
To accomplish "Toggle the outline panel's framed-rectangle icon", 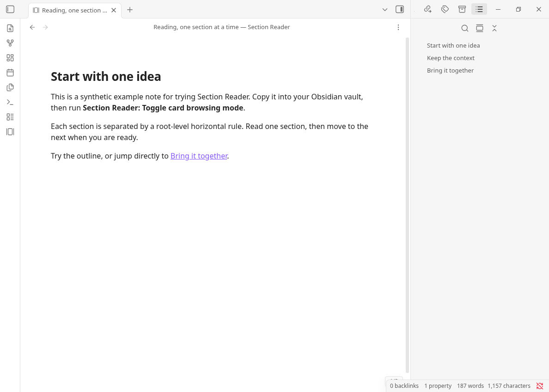I will pyautogui.click(x=480, y=28).
